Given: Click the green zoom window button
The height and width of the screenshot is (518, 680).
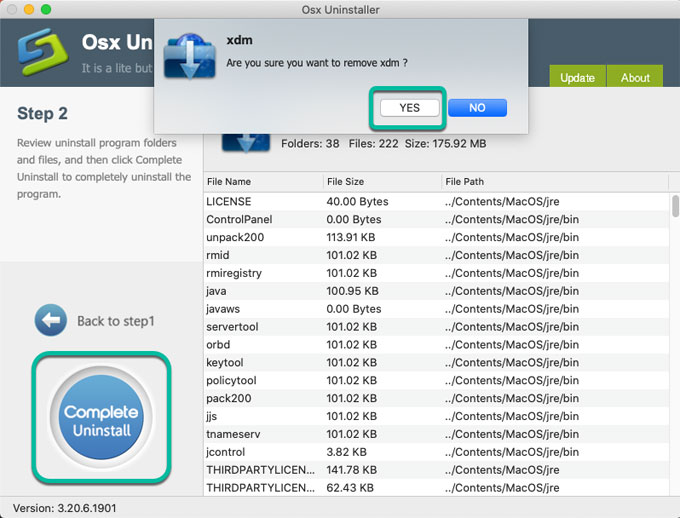Looking at the screenshot, I should pos(46,10).
